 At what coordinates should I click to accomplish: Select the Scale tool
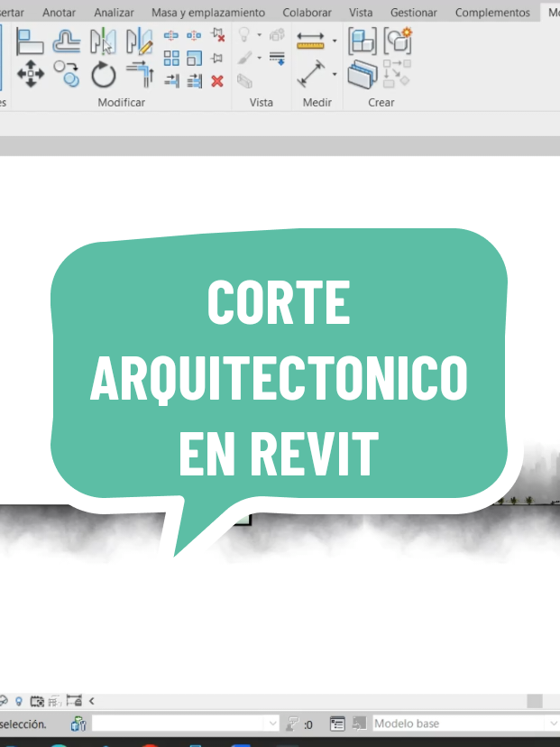point(194,58)
